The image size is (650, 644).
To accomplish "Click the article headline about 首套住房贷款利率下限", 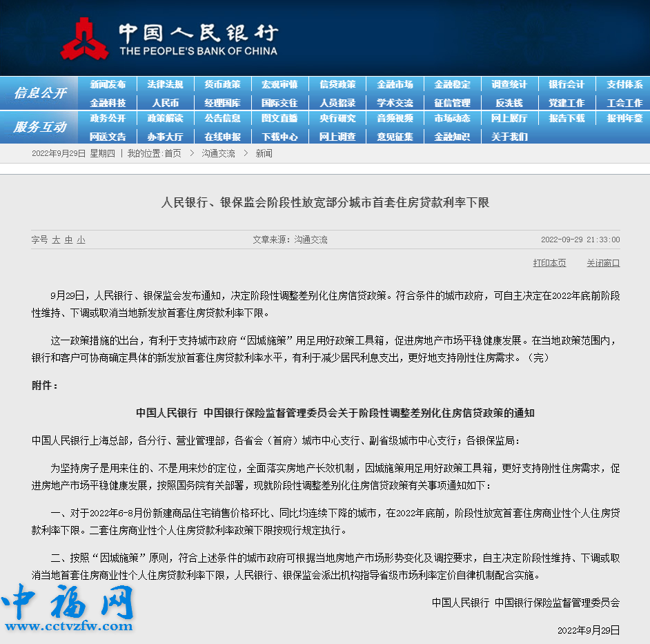I will [326, 202].
